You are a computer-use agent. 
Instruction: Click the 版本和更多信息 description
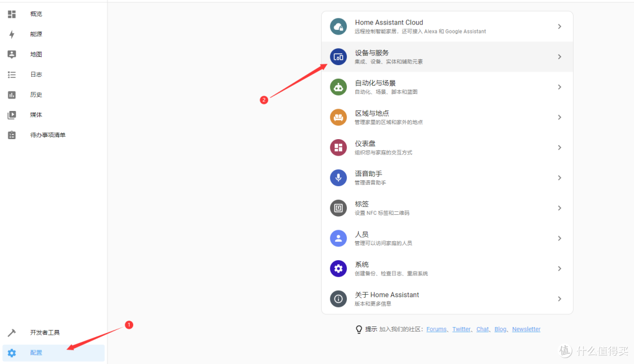coord(373,304)
